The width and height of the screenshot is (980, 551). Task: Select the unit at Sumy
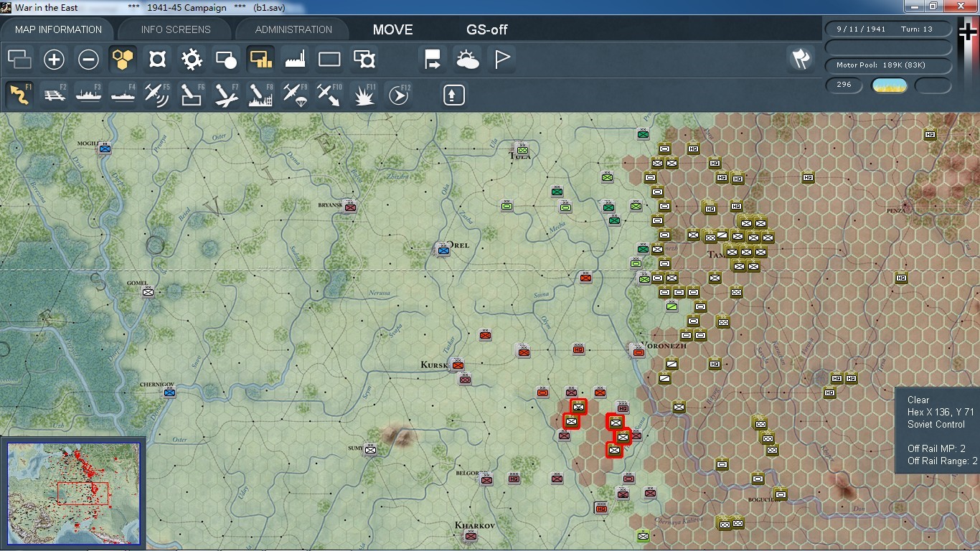[370, 450]
